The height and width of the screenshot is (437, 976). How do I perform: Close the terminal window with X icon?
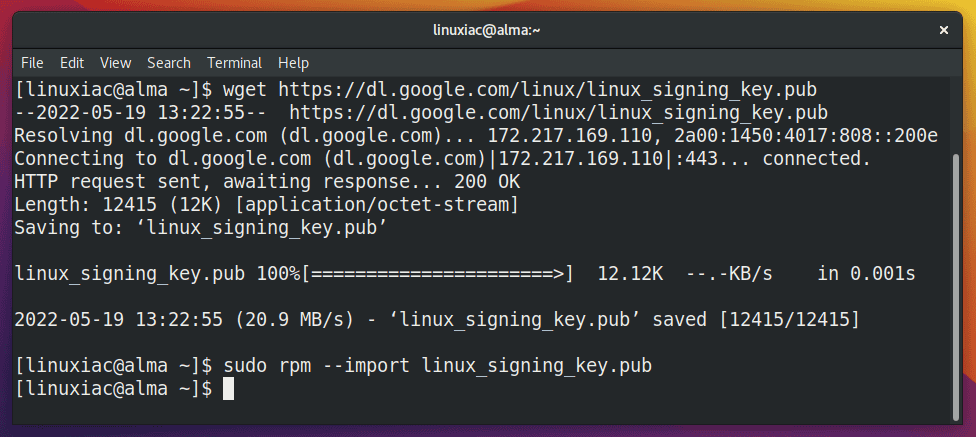click(x=944, y=30)
